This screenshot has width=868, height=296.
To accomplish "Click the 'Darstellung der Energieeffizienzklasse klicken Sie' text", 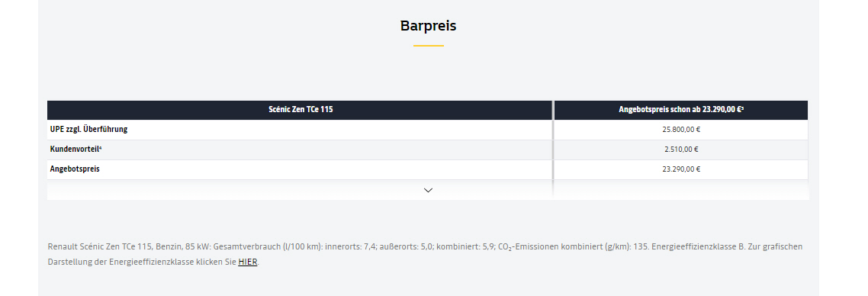I will pyautogui.click(x=143, y=262).
